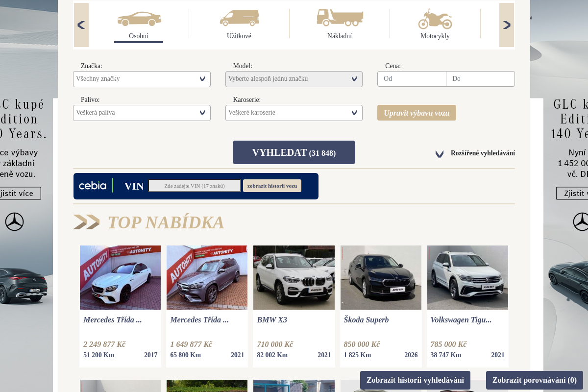Open the Škoda Superb photo
This screenshot has width=588, height=392.
[381, 277]
